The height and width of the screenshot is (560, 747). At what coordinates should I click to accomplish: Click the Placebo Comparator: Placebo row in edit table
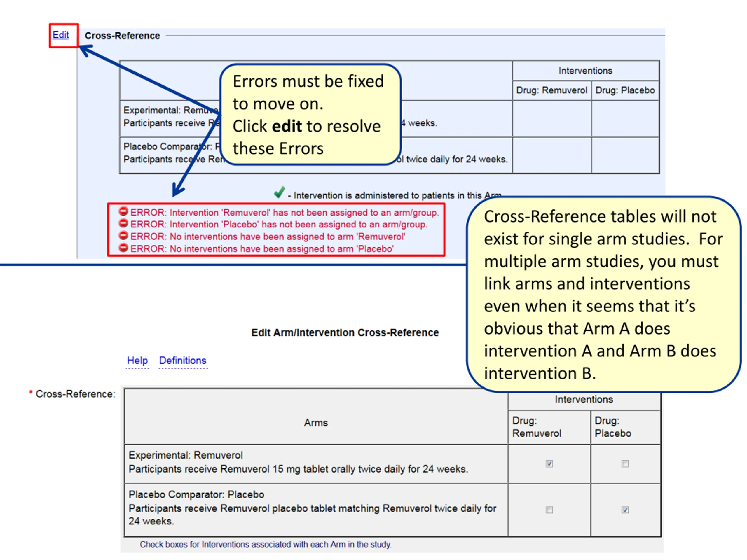[316, 510]
